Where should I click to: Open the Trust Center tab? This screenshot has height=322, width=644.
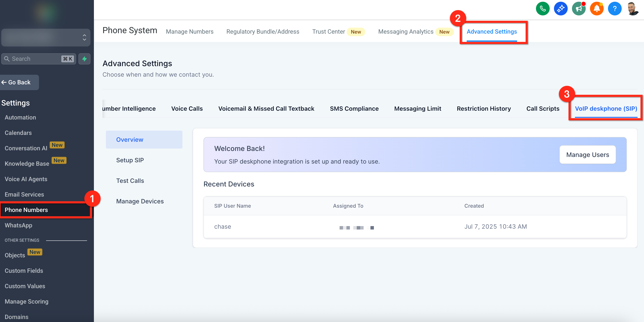328,32
